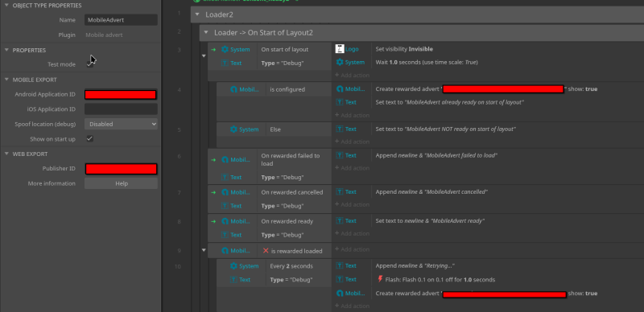Click the Help button for more information
Image resolution: width=644 pixels, height=312 pixels.
tap(121, 183)
